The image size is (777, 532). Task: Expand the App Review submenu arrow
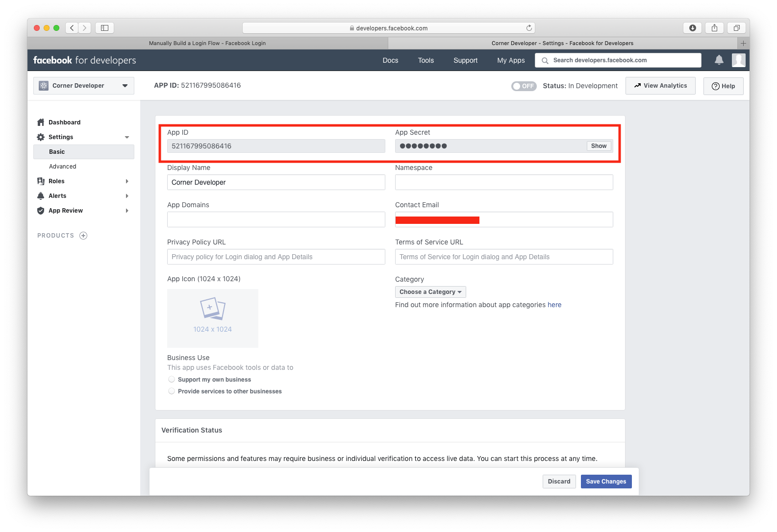127,211
